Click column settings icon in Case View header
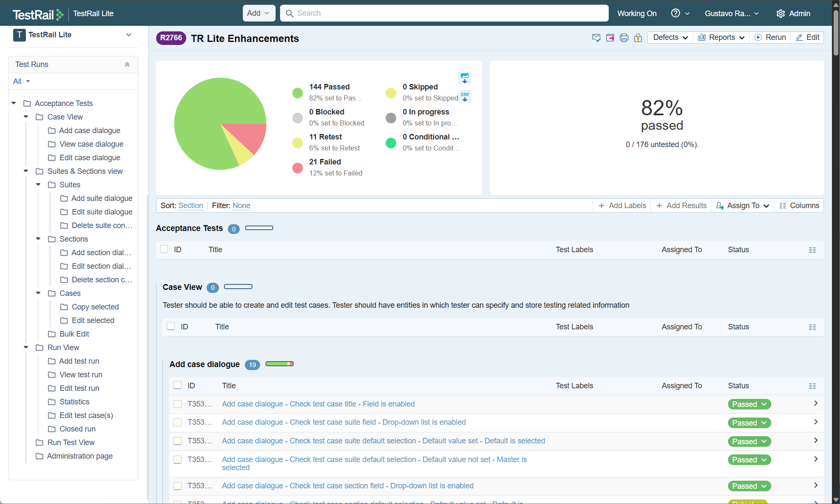This screenshot has width=840, height=504. tap(812, 327)
